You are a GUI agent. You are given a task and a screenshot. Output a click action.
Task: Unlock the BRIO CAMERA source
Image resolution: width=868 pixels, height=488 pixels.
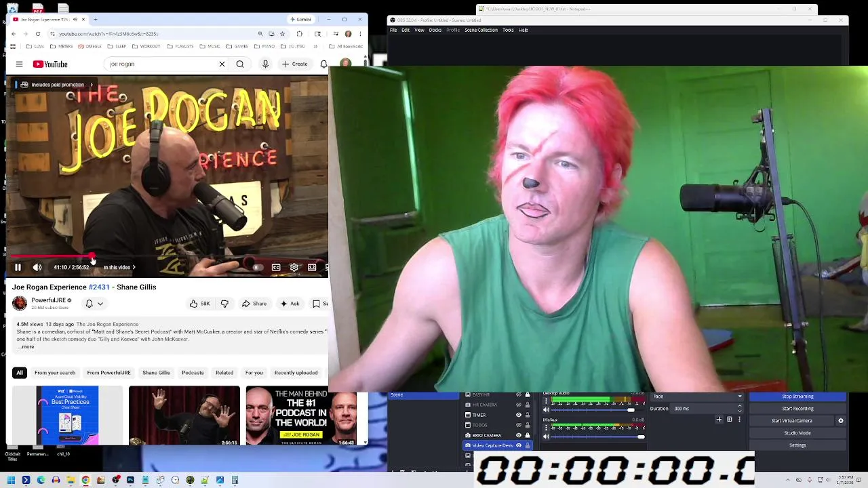(528, 435)
